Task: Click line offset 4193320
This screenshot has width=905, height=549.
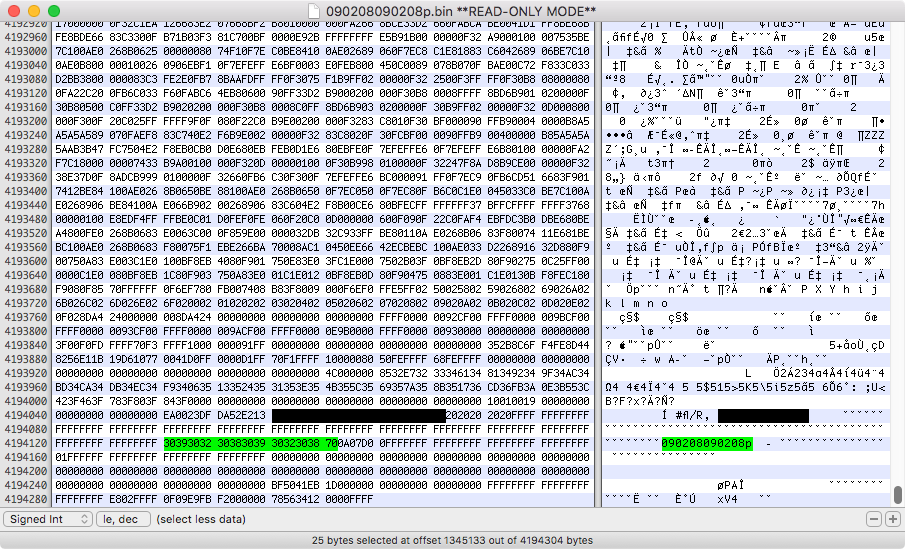Action: [x=26, y=163]
